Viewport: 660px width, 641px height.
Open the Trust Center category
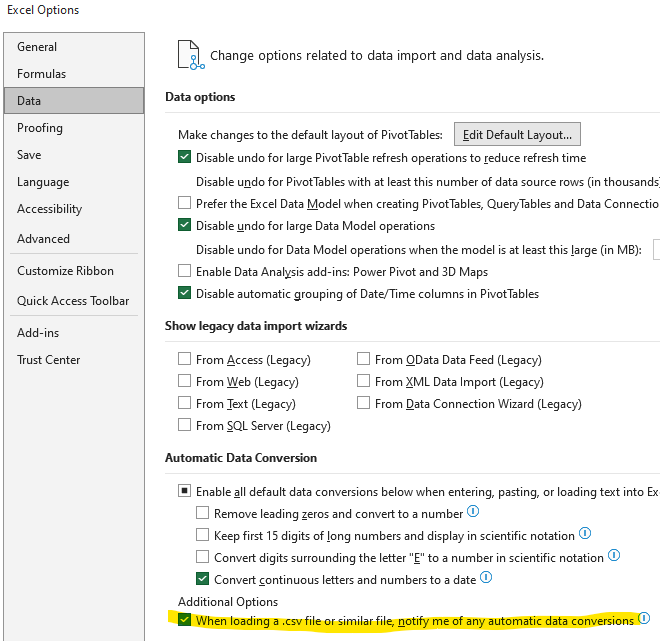click(x=74, y=360)
